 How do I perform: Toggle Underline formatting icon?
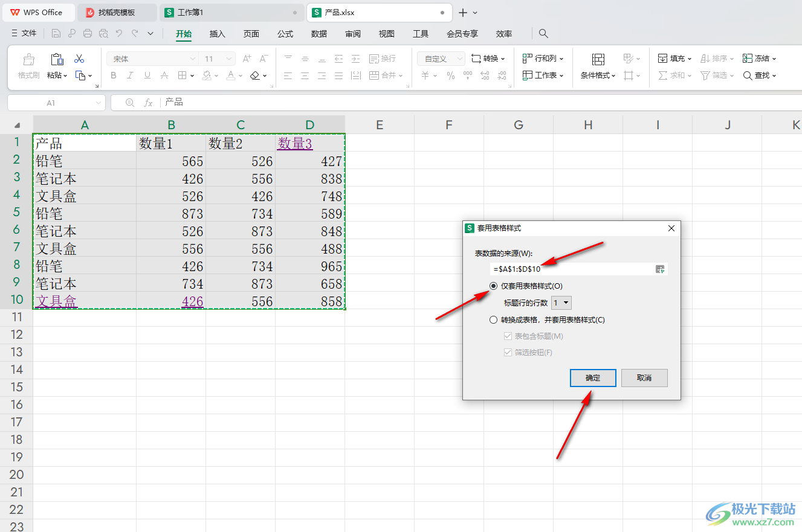tap(147, 75)
